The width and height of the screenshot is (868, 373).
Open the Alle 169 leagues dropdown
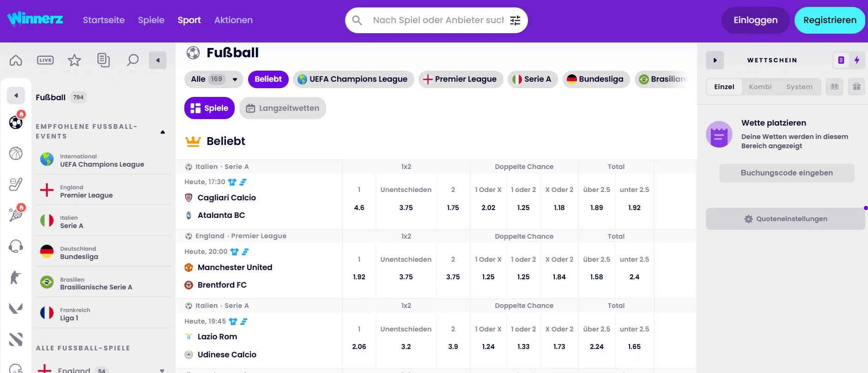(214, 79)
